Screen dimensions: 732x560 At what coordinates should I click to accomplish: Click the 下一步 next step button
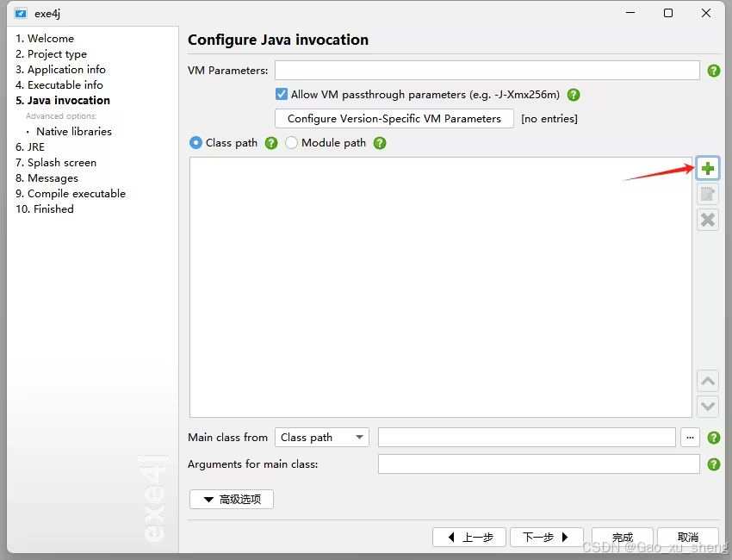click(547, 537)
